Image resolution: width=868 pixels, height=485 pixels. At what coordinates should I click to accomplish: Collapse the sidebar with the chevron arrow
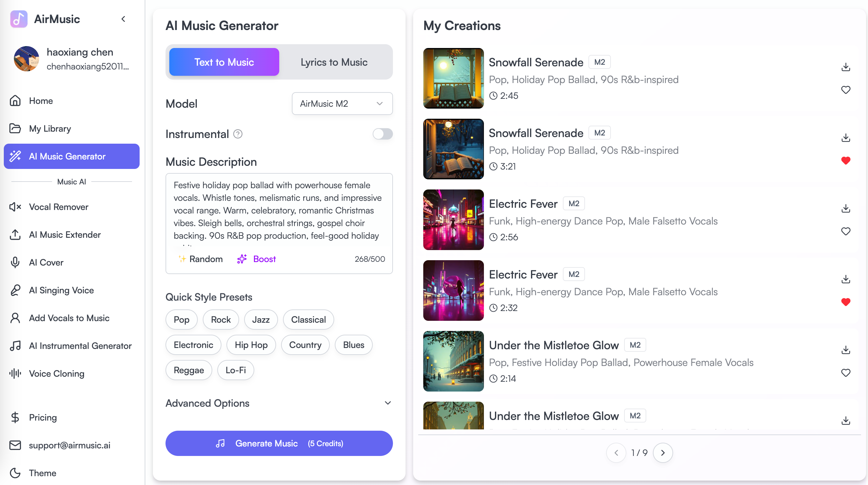point(123,19)
